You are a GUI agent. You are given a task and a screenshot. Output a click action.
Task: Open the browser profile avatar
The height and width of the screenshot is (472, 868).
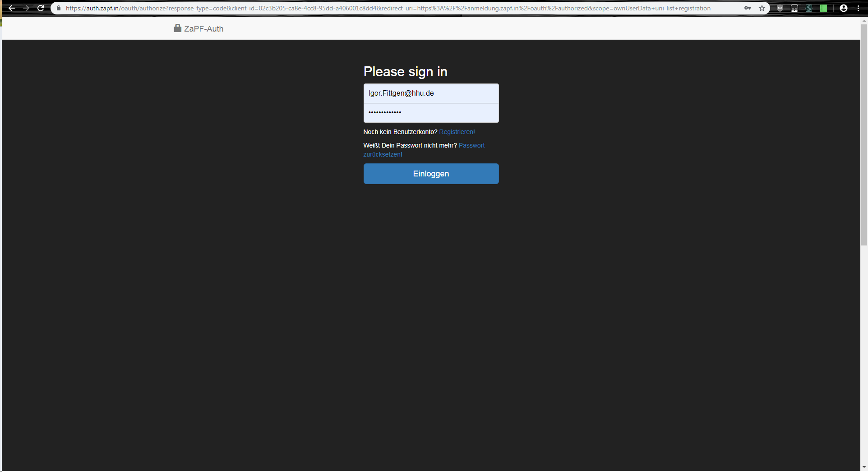click(844, 8)
